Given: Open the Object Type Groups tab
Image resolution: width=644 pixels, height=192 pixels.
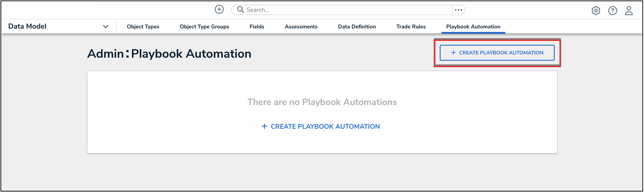Looking at the screenshot, I should [x=204, y=27].
